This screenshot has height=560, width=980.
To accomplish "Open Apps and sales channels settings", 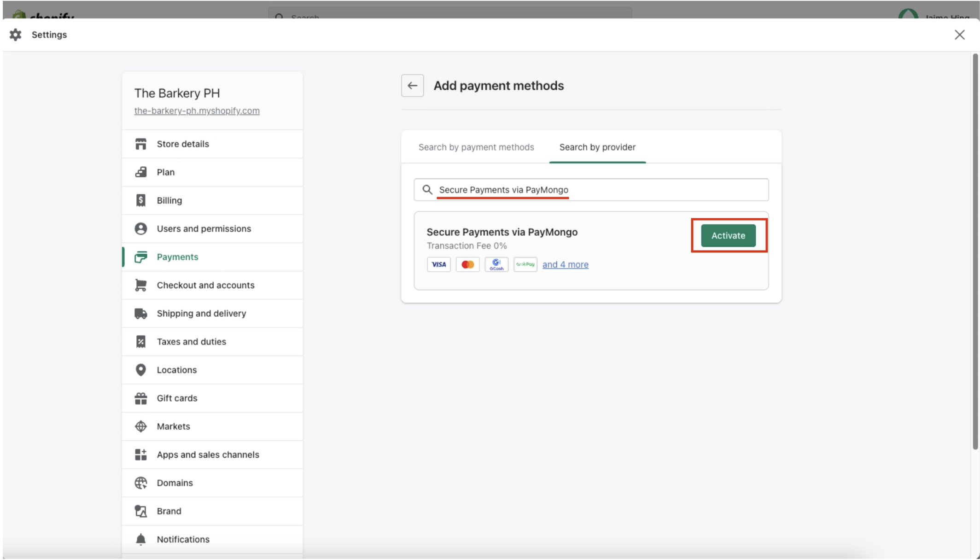I will tap(208, 455).
